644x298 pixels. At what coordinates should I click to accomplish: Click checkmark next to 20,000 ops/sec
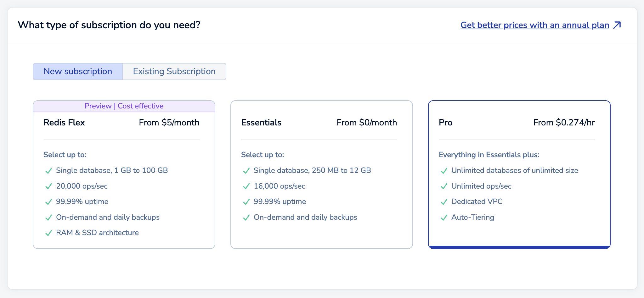(48, 186)
